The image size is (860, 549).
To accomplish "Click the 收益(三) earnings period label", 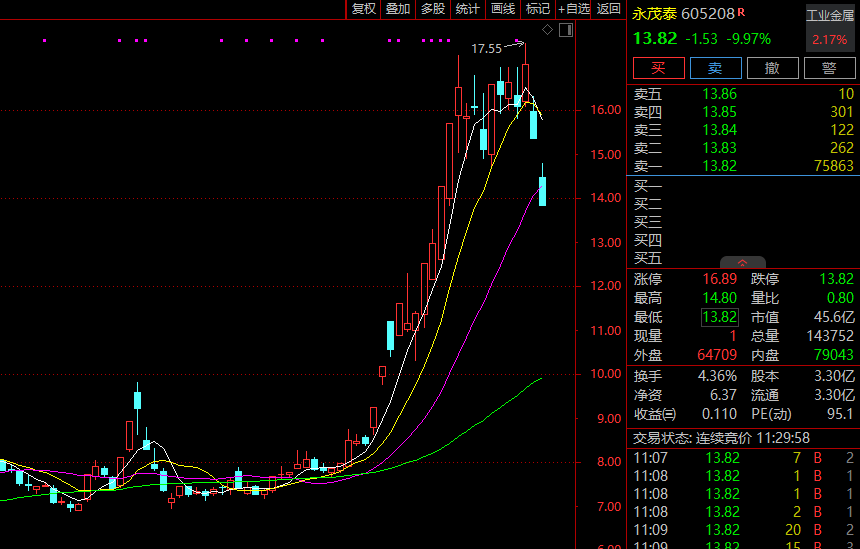I will (655, 414).
